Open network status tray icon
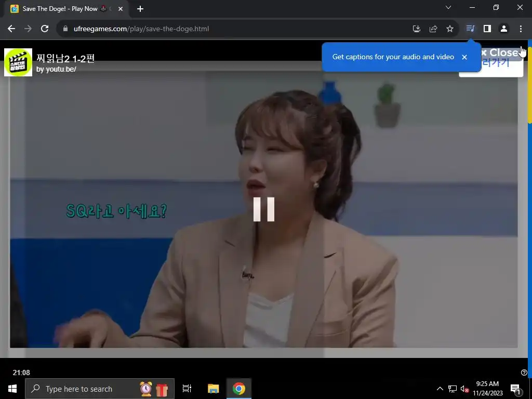This screenshot has width=532, height=399. click(x=453, y=389)
